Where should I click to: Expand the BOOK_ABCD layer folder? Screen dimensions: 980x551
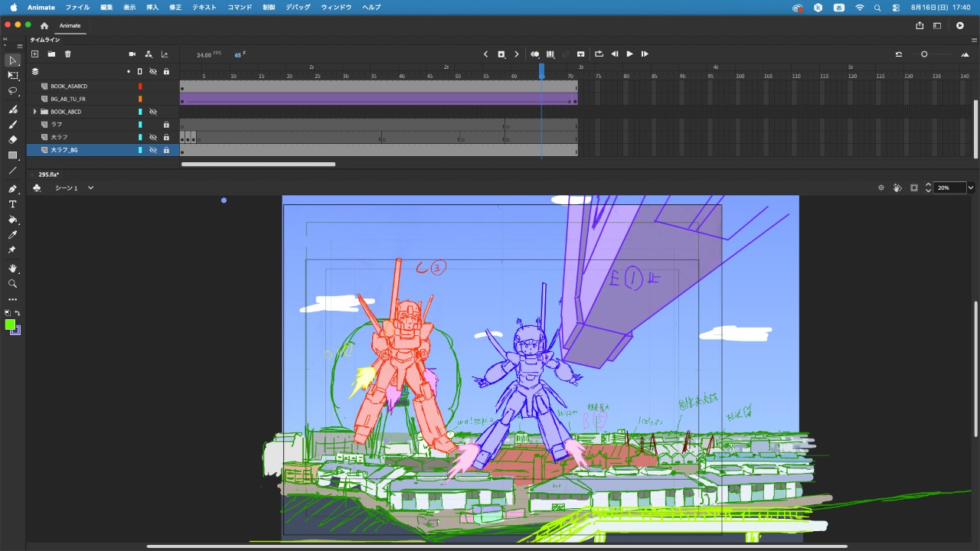34,112
